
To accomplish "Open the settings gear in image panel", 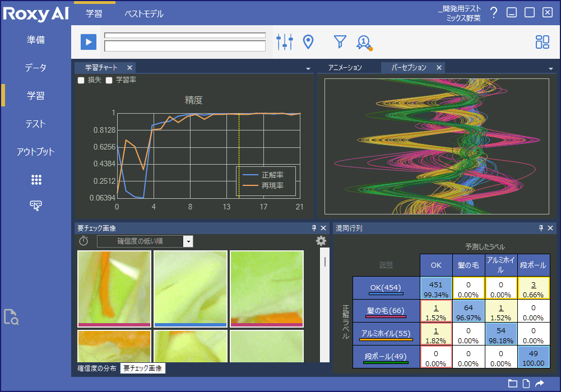I will pyautogui.click(x=321, y=241).
